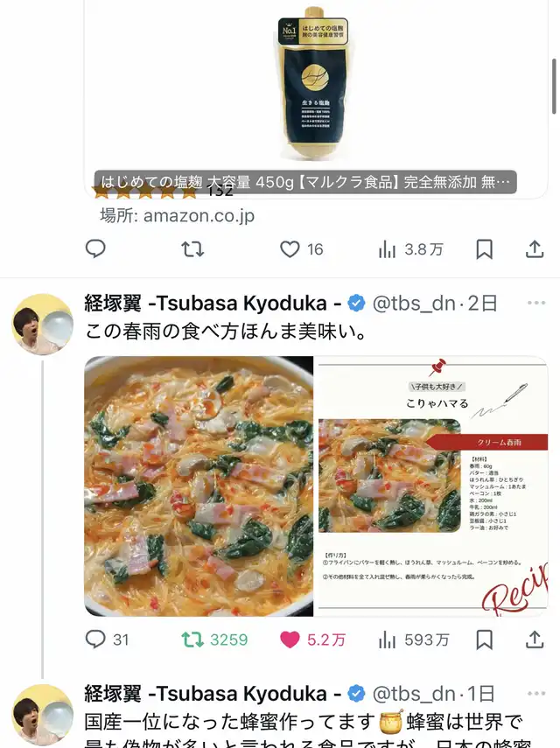The height and width of the screenshot is (748, 560).
Task: Open the 春雨 tweet author's profile avatar
Action: tap(43, 324)
